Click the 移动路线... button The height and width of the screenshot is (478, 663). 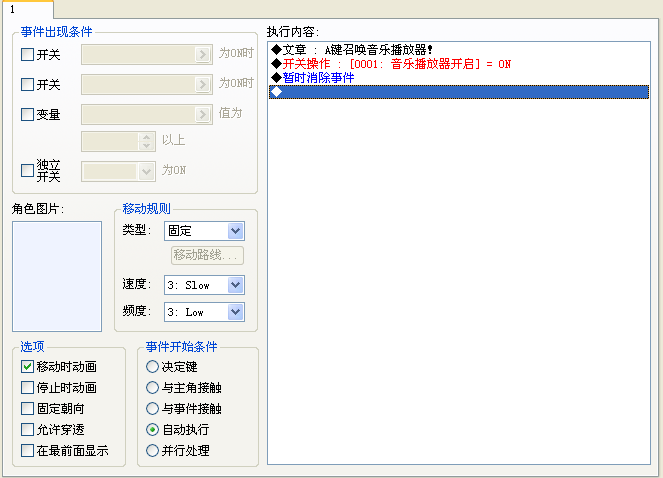pos(207,255)
